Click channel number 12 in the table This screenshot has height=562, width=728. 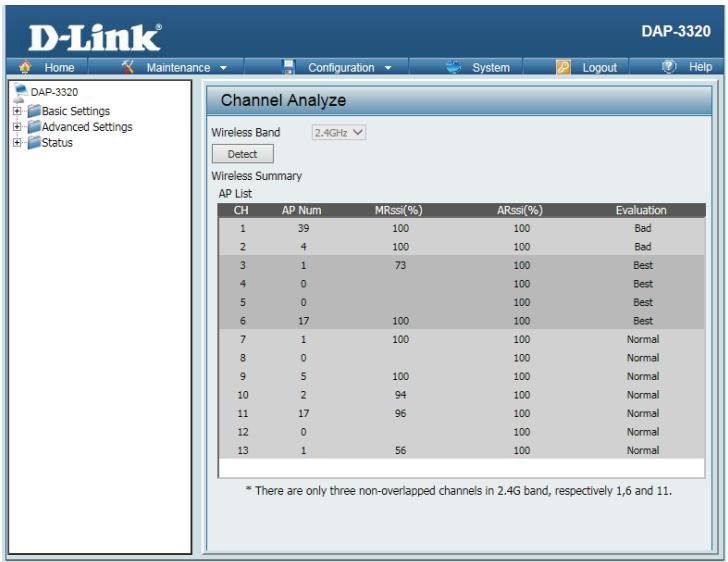[x=243, y=432]
